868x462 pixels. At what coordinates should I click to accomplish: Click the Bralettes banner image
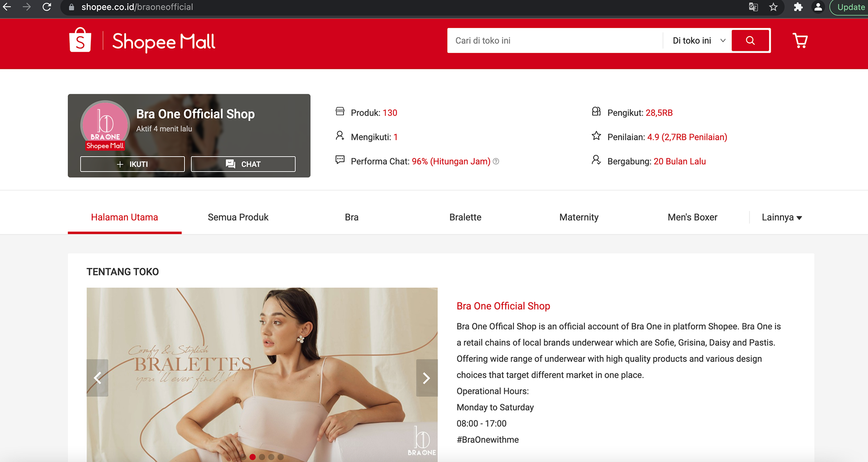[262, 375]
